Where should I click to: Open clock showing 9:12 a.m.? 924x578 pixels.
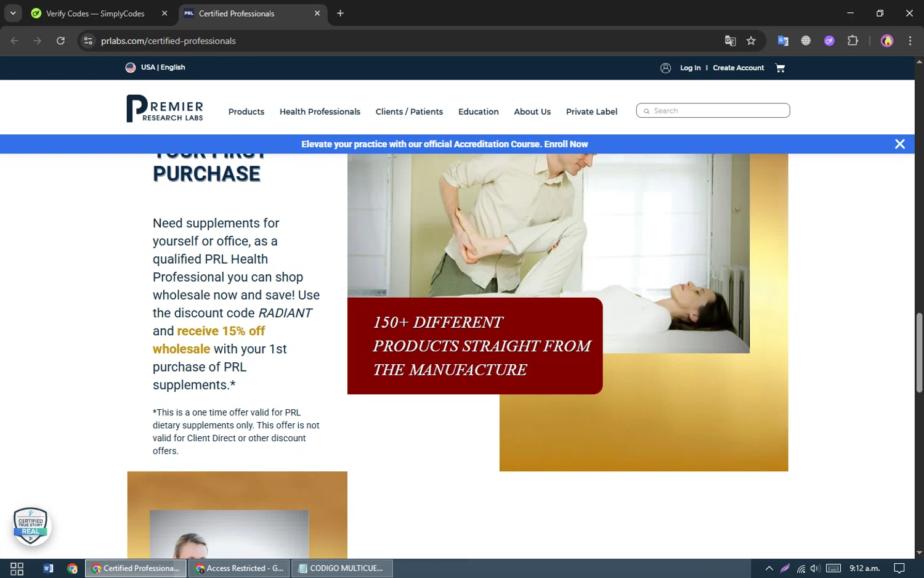864,568
